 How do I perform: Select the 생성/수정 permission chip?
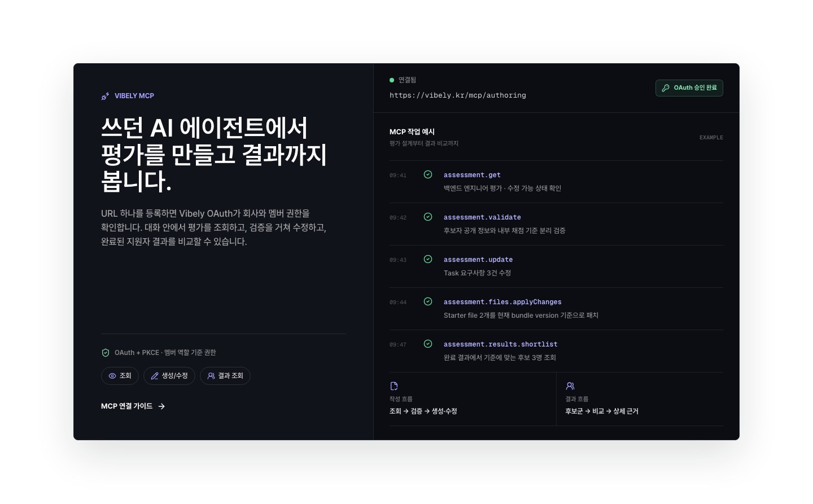169,376
